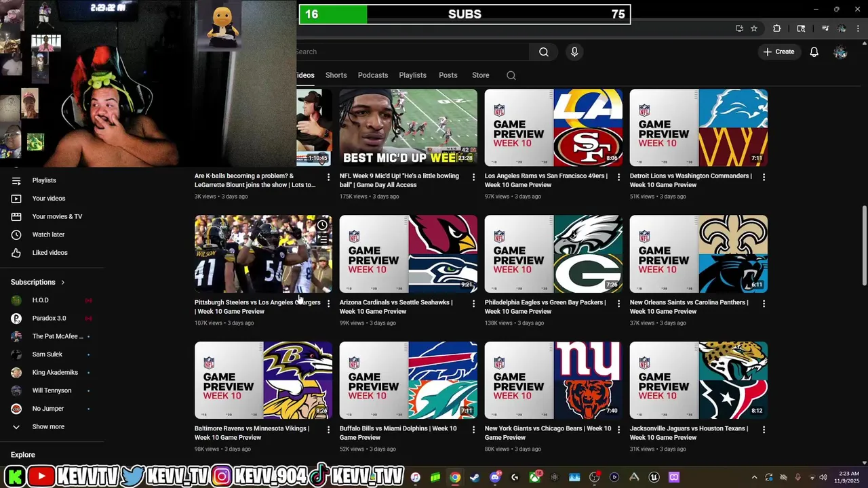
Task: Open the account avatar menu
Action: click(840, 52)
